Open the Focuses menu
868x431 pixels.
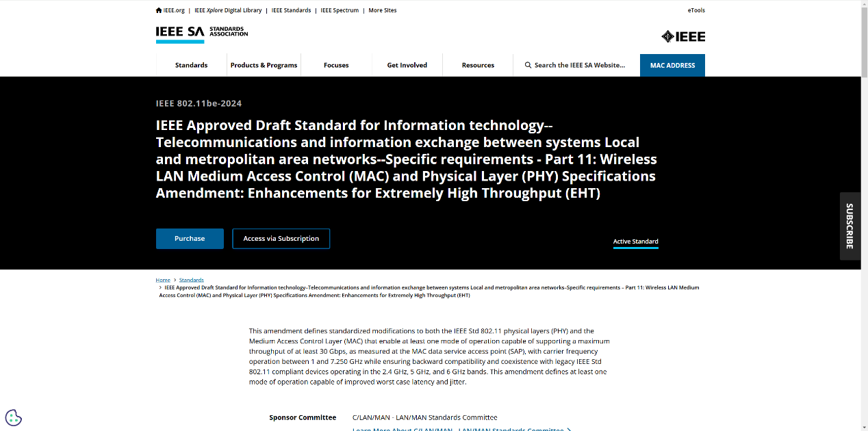tap(336, 65)
